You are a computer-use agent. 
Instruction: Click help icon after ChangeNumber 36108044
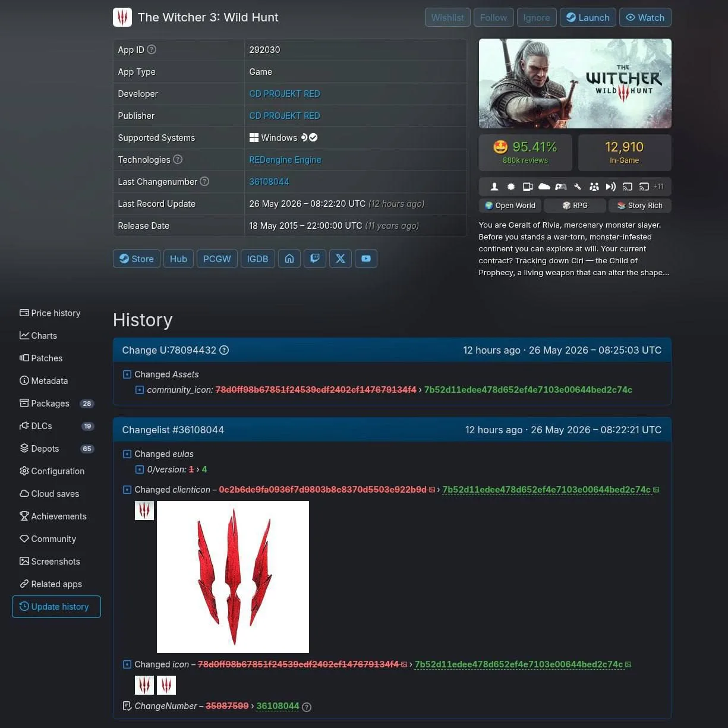point(307,707)
